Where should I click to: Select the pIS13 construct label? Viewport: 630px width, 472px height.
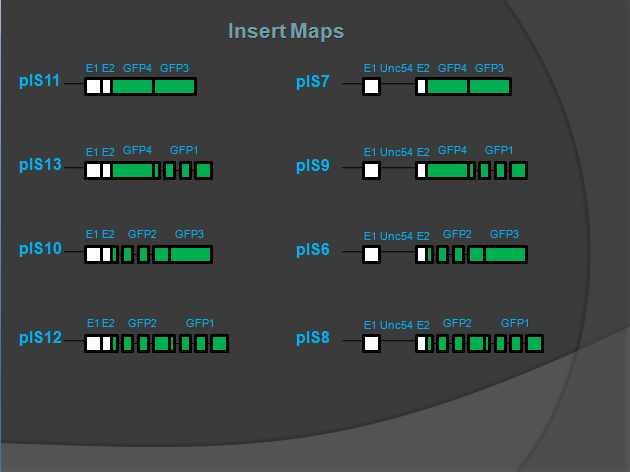[x=41, y=165]
